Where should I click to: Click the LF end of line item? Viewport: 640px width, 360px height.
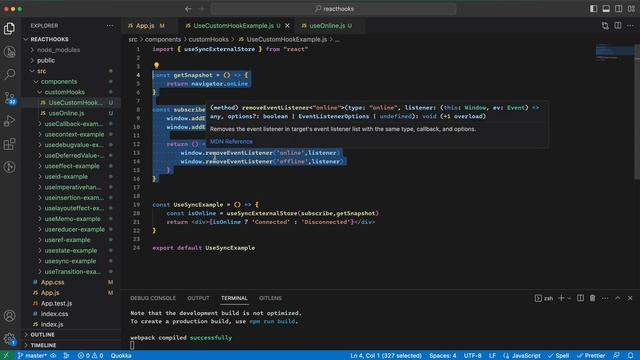point(492,356)
